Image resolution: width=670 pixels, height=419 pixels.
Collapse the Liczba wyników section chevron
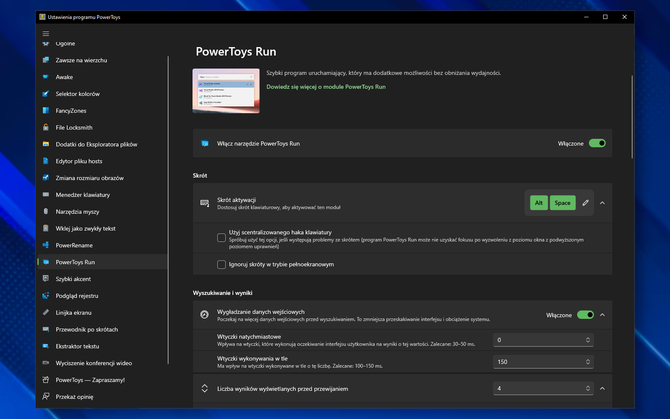point(602,389)
